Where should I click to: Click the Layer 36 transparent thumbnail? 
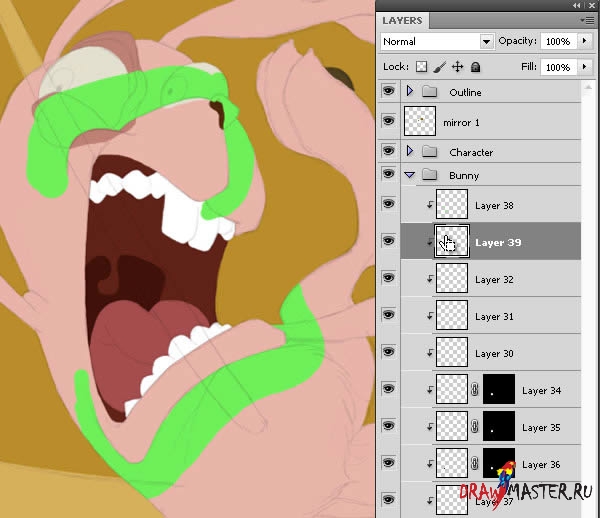point(452,463)
